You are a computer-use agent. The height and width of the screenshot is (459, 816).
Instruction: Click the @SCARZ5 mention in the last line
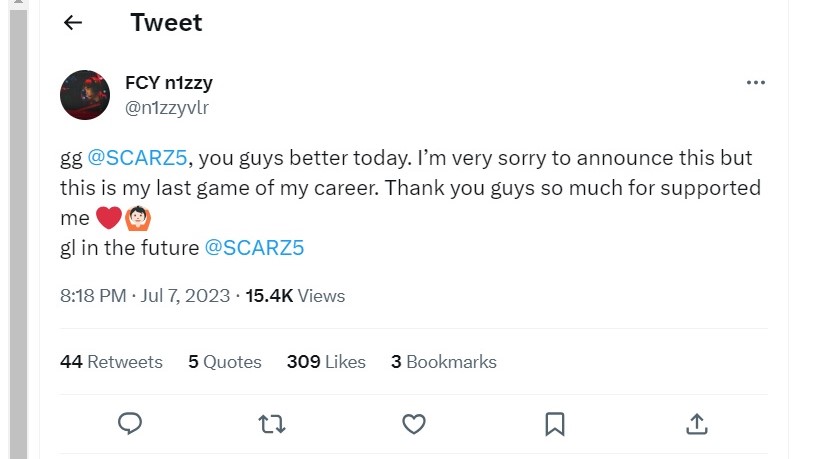(x=254, y=247)
